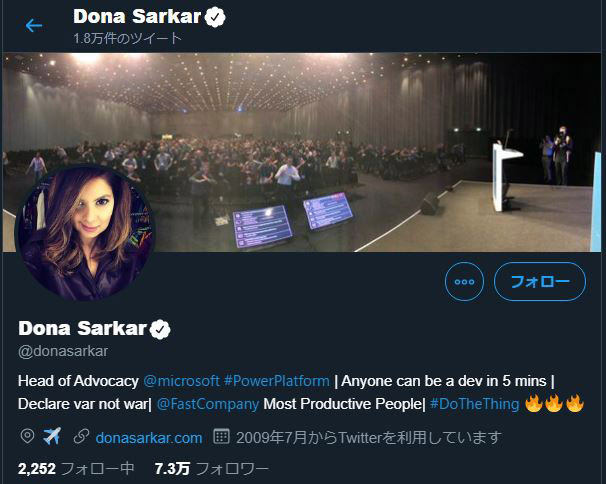
Task: Open the @microsoft mention link
Action: point(181,381)
